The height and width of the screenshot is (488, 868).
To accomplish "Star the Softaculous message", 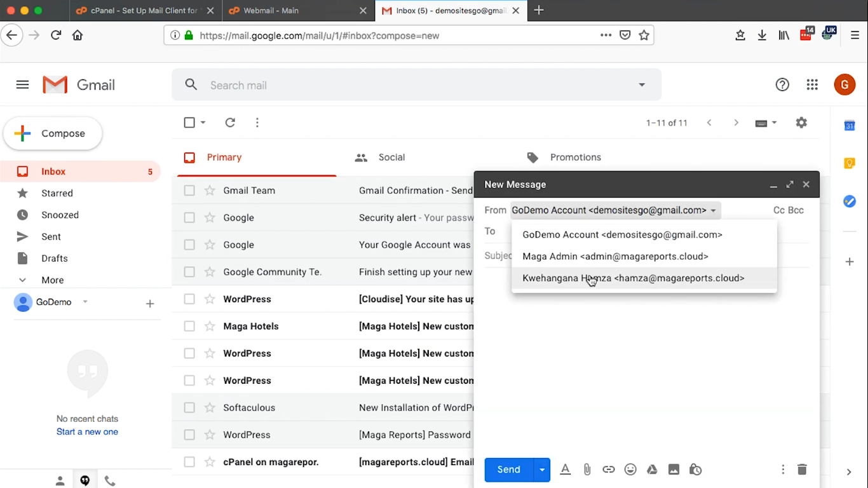I will [210, 408].
